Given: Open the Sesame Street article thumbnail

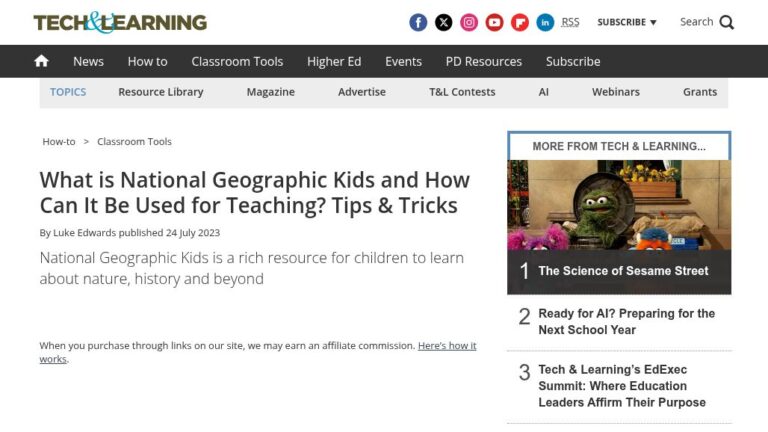Looking at the screenshot, I should click(619, 205).
